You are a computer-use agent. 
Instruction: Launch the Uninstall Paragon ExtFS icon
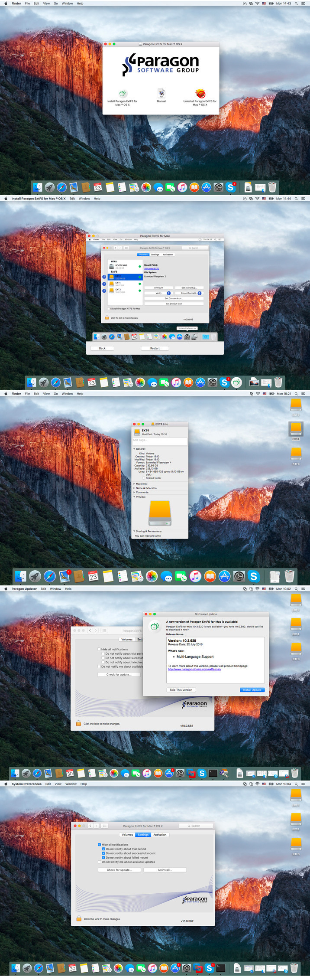click(200, 94)
